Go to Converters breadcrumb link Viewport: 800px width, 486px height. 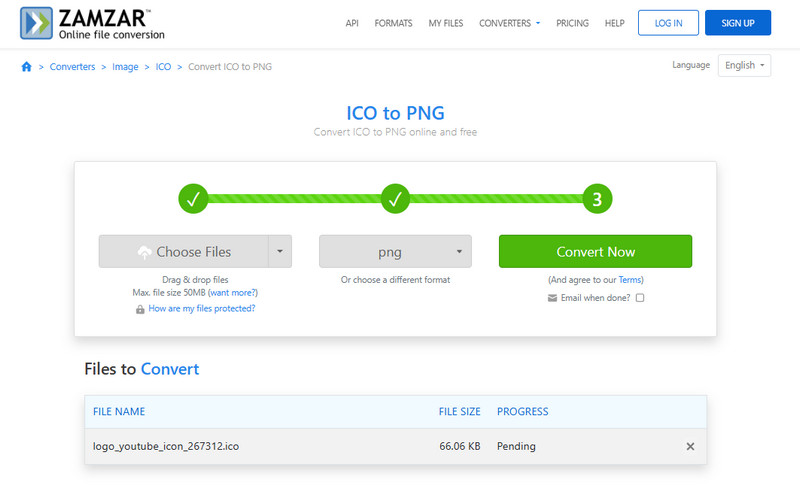pyautogui.click(x=72, y=67)
